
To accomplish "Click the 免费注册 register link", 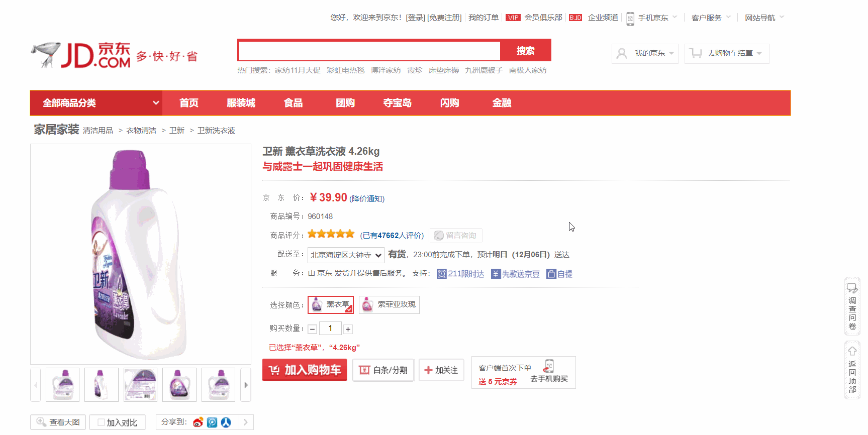I will [x=444, y=18].
